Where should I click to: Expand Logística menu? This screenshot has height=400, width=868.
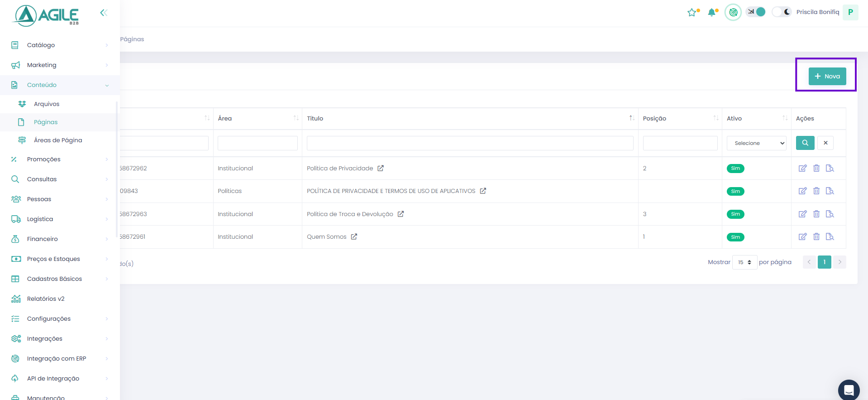(x=60, y=219)
